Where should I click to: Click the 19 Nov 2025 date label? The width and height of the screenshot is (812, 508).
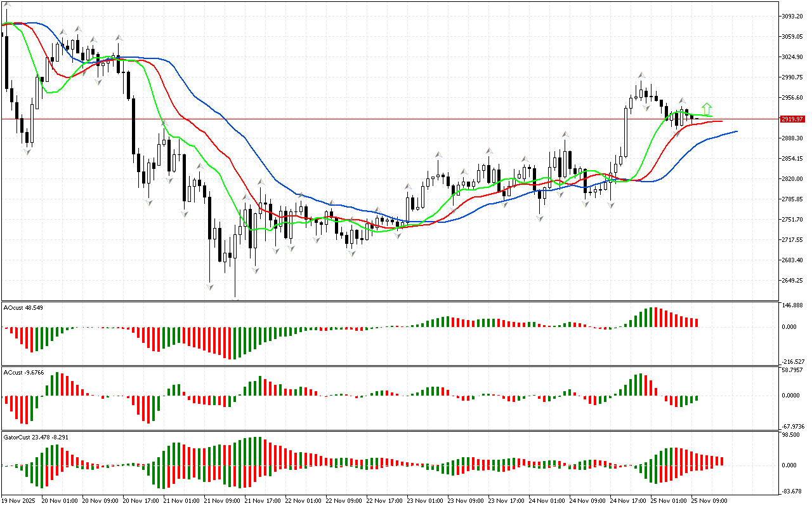[x=20, y=501]
